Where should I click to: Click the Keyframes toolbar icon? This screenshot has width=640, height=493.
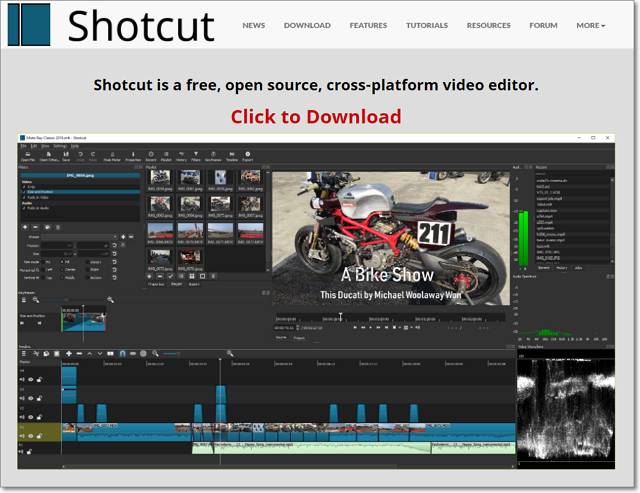click(x=213, y=155)
